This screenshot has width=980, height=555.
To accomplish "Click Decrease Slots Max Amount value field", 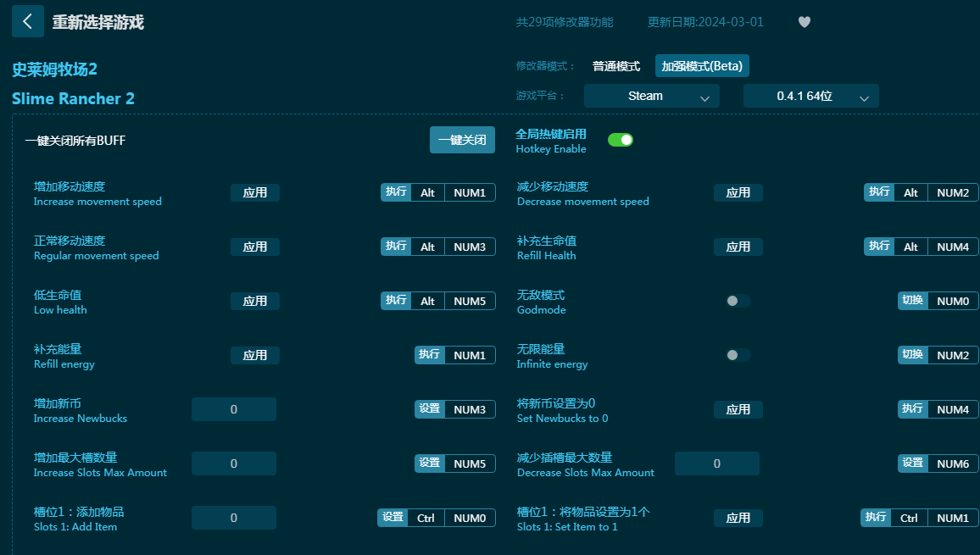I will 717,463.
